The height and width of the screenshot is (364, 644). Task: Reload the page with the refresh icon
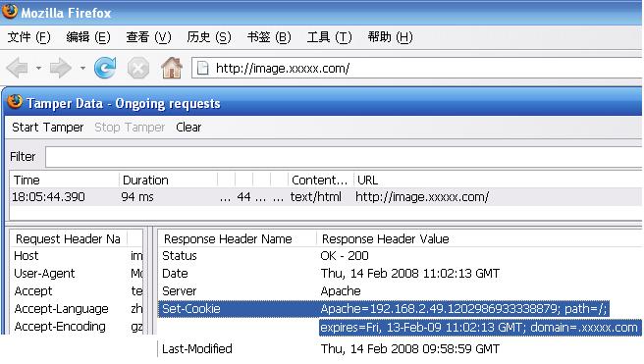pyautogui.click(x=105, y=68)
